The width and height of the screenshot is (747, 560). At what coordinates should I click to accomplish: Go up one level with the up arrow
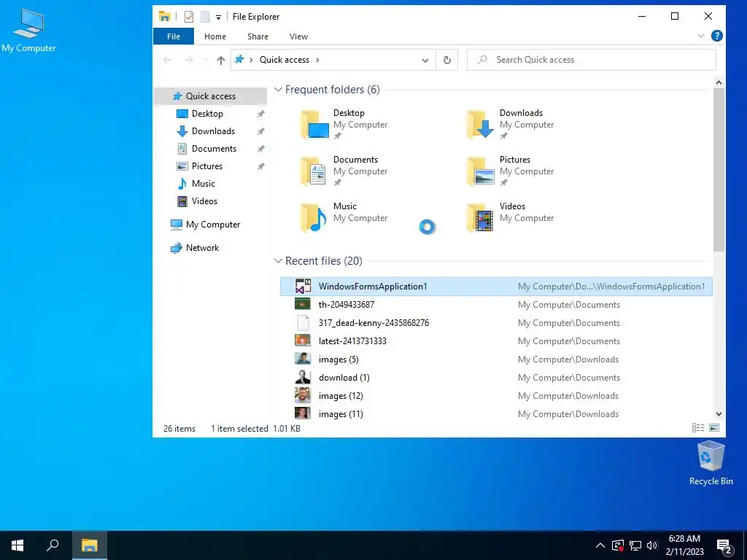pos(220,60)
